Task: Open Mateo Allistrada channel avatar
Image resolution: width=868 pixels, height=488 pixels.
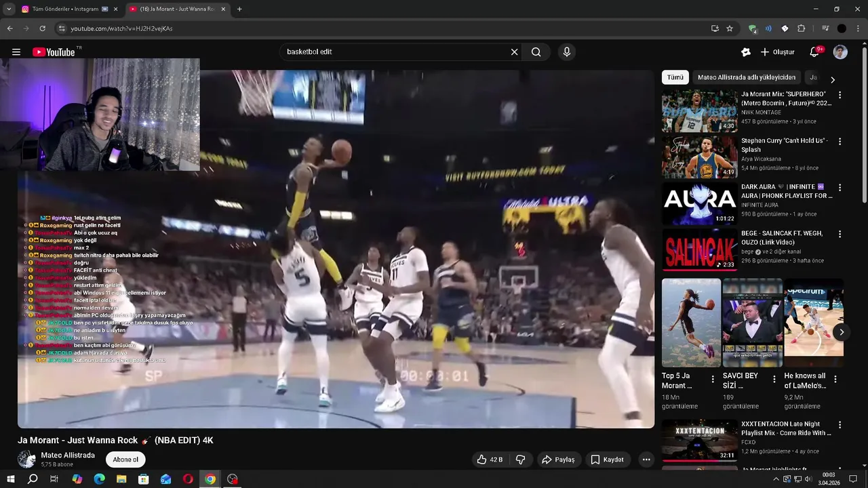Action: [x=26, y=459]
